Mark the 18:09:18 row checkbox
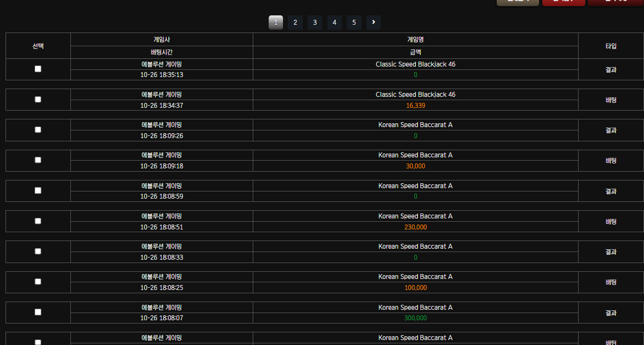Image resolution: width=644 pixels, height=345 pixels. tap(38, 160)
